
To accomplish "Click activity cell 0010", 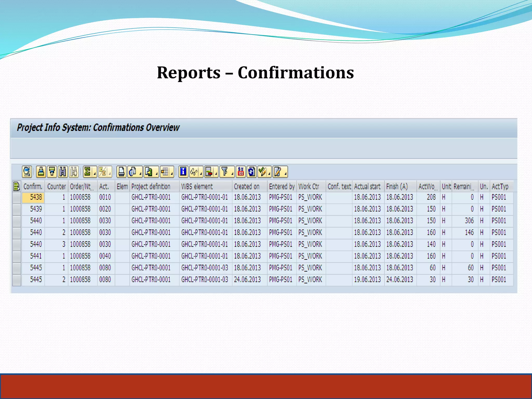I will pyautogui.click(x=105, y=197).
